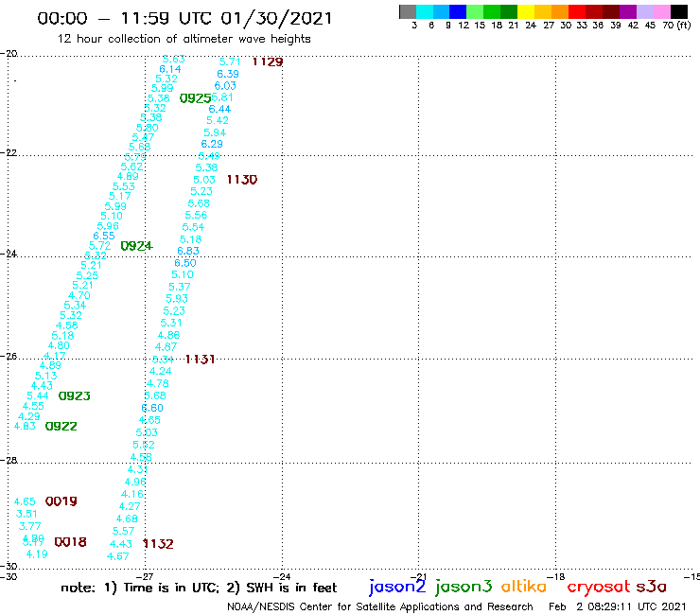
Task: Select the green time label 0922
Action: [x=61, y=426]
